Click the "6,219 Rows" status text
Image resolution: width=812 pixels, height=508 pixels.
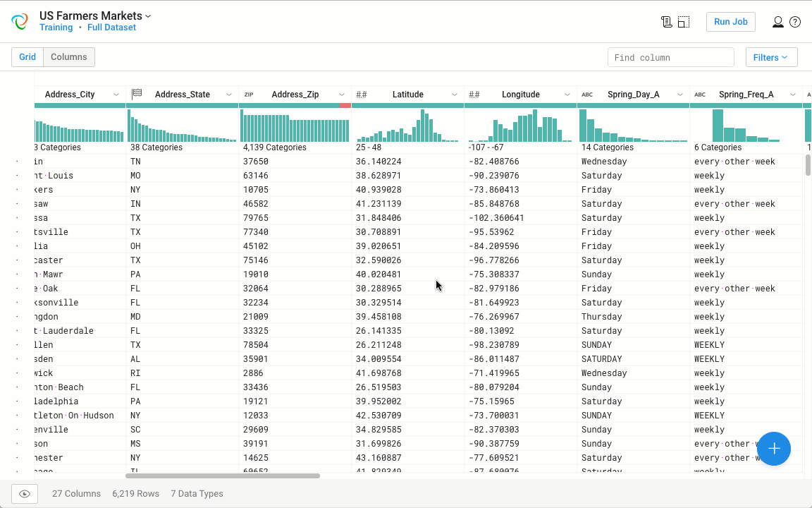click(135, 494)
